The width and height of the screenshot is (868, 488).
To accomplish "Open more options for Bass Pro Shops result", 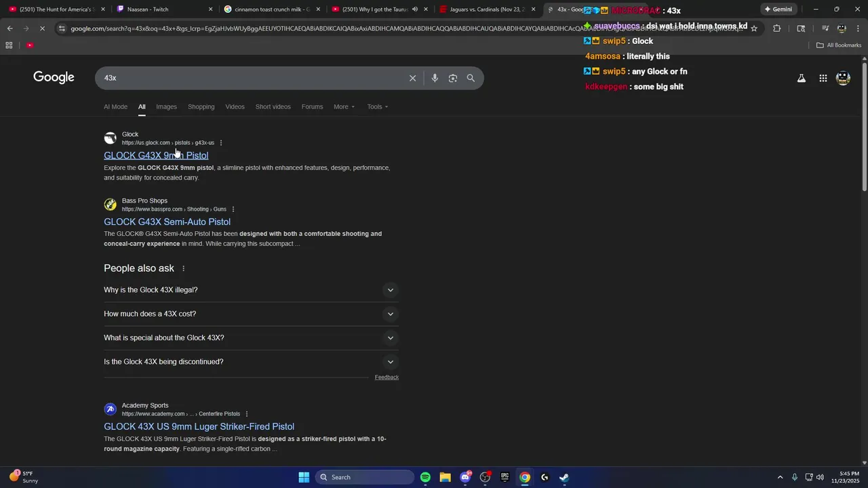I will [x=233, y=209].
